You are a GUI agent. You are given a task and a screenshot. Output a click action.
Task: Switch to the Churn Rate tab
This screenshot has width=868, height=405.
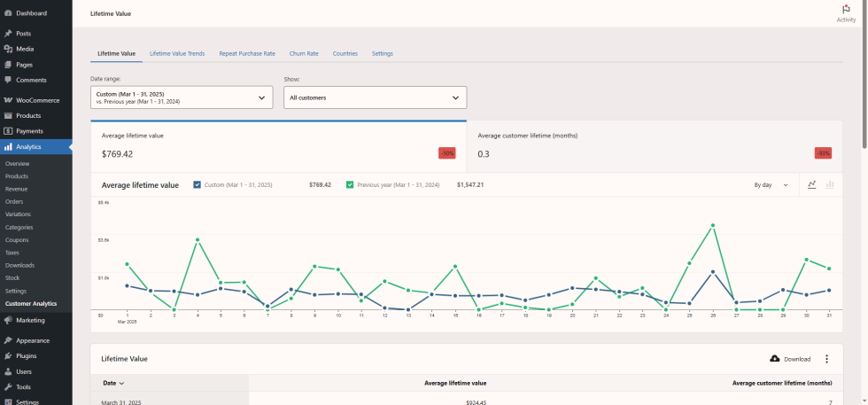coord(304,53)
